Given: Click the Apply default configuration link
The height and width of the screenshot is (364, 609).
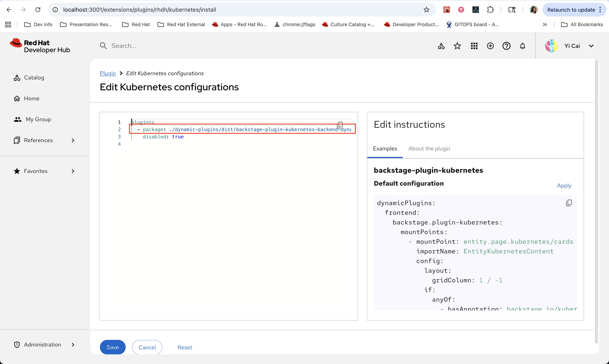Looking at the screenshot, I should [564, 186].
